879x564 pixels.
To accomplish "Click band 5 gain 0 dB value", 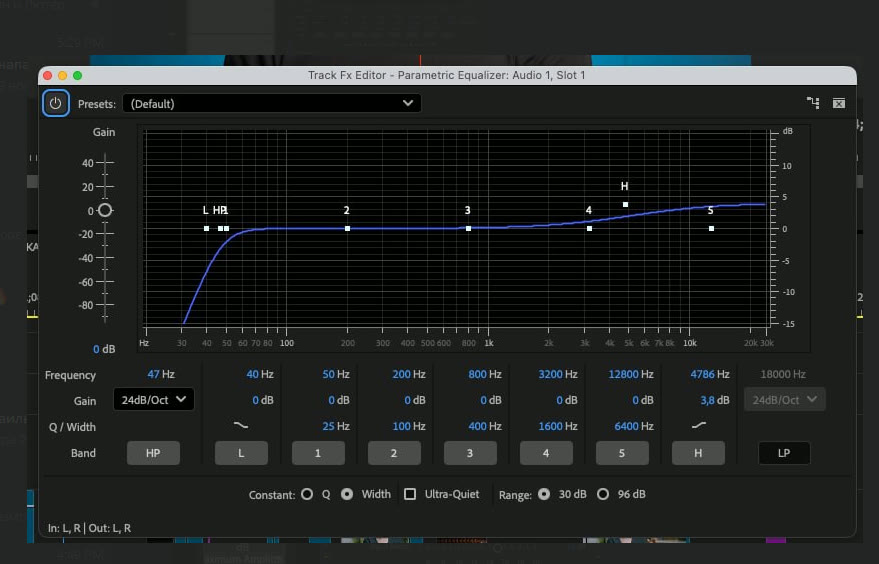I will pos(642,400).
